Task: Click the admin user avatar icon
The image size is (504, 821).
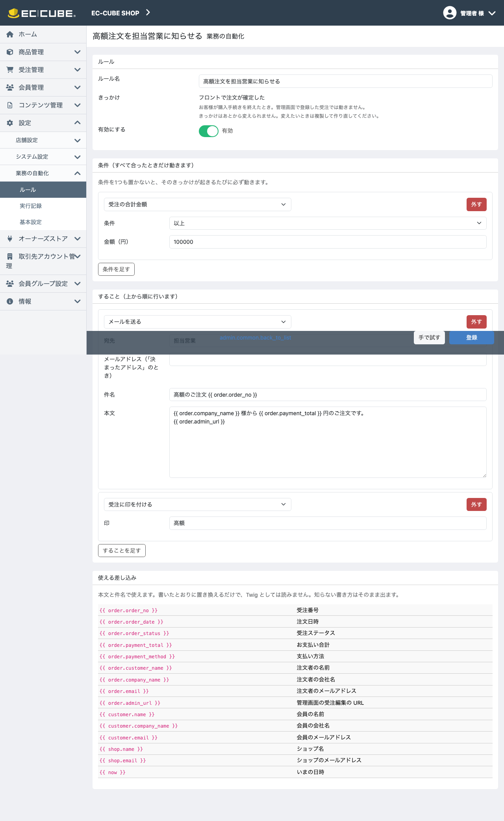Action: [450, 13]
